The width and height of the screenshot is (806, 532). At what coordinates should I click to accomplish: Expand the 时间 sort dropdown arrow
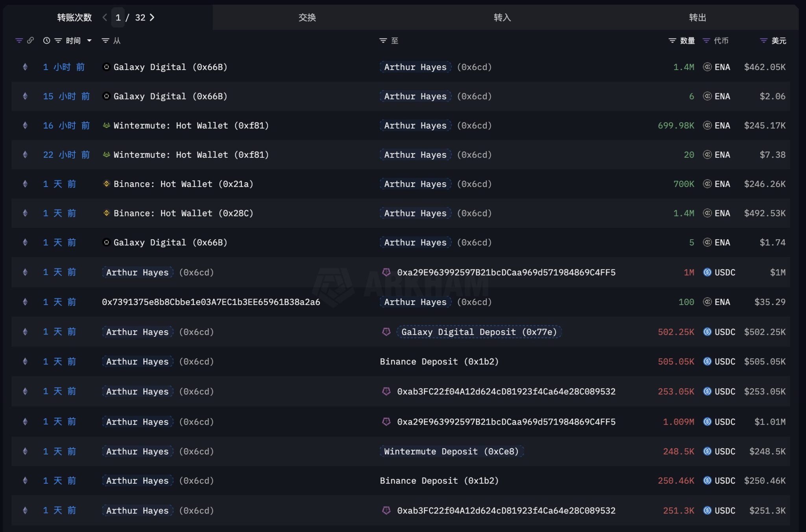pos(89,41)
